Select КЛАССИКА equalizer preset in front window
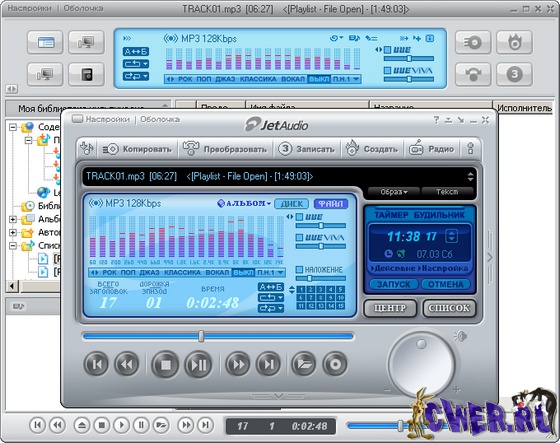Viewport: 560px width, 443px height. click(x=182, y=273)
